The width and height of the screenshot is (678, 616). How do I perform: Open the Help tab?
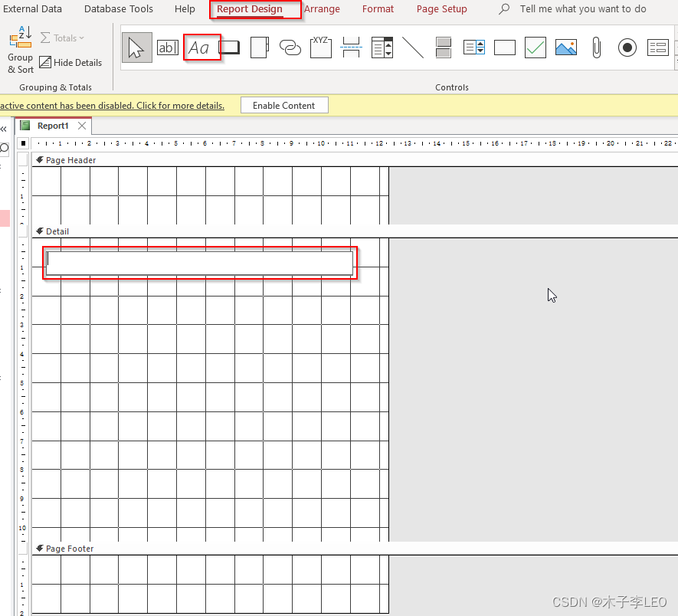[x=185, y=9]
